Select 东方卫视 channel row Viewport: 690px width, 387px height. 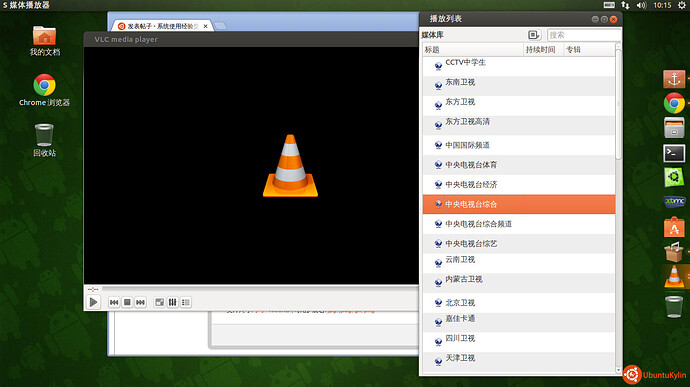(518, 105)
